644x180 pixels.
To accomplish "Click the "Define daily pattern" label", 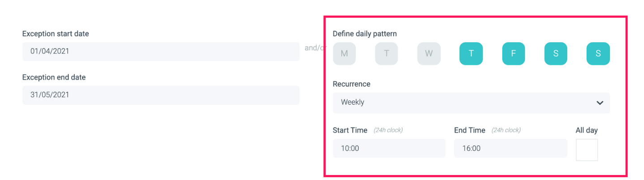I will (x=365, y=34).
